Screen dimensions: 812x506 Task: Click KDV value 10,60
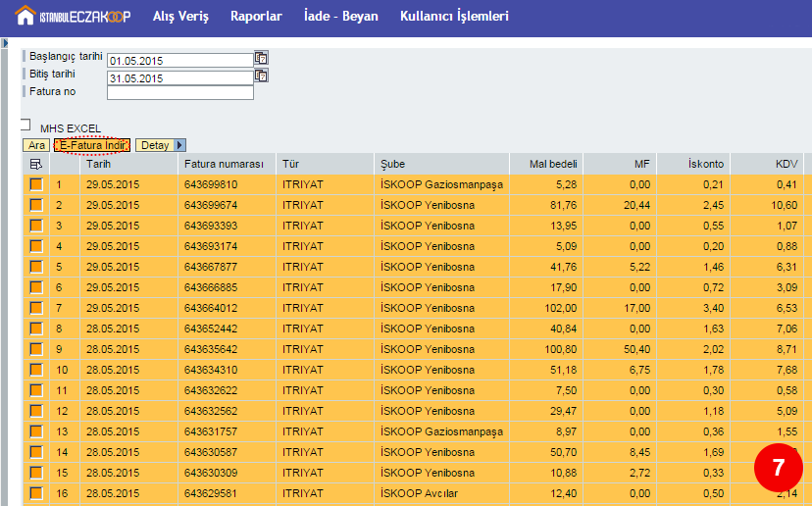pos(784,205)
